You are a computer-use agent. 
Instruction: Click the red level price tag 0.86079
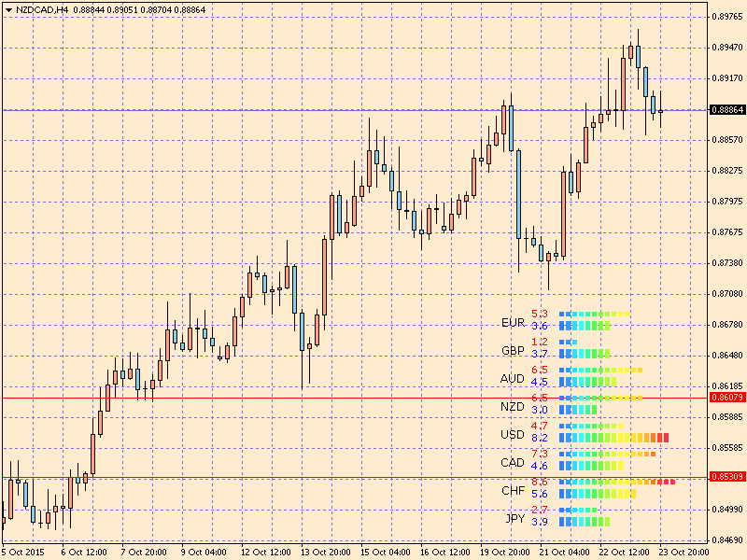pos(727,398)
